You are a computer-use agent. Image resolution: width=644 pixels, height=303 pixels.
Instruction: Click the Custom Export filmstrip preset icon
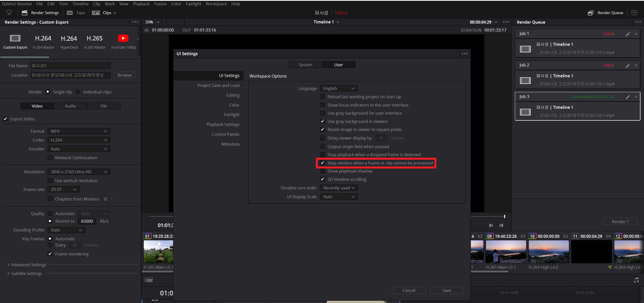[x=15, y=38]
